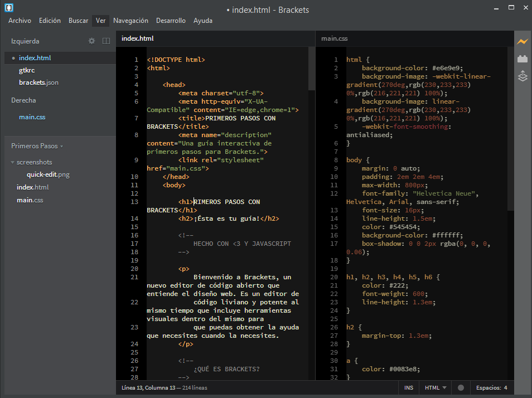Toggle INS insert mode in status bar
The width and height of the screenshot is (532, 398).
(409, 387)
